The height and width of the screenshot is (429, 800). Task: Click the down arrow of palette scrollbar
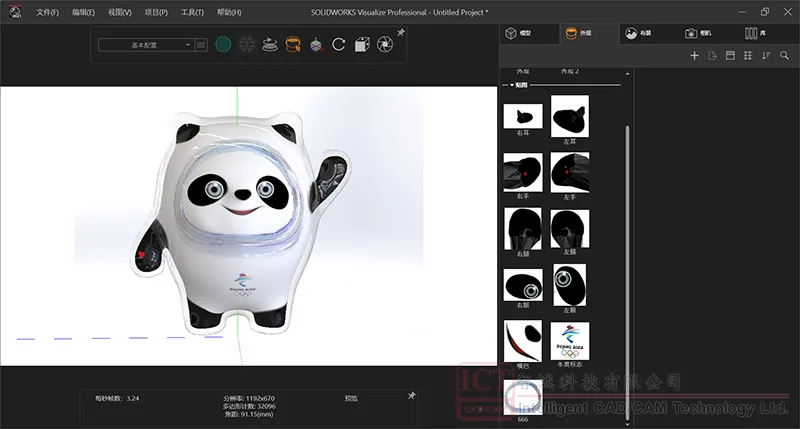627,424
